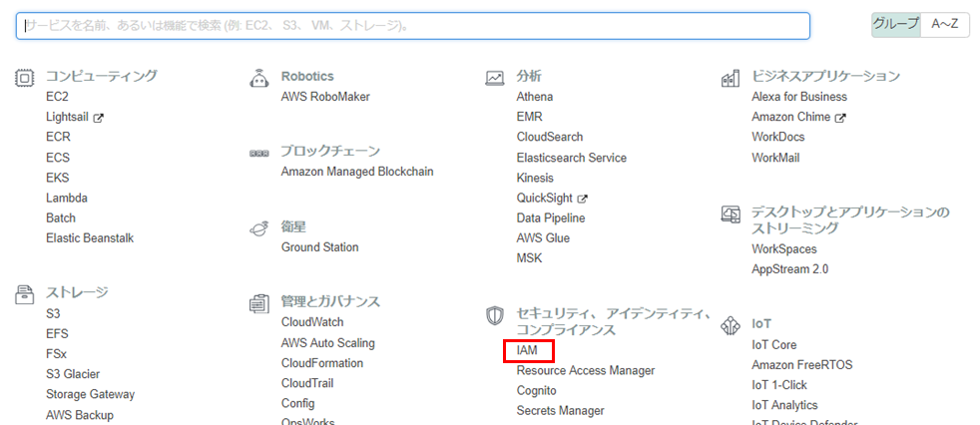Open FSx service
Image resolution: width=980 pixels, height=425 pixels.
pyautogui.click(x=56, y=354)
